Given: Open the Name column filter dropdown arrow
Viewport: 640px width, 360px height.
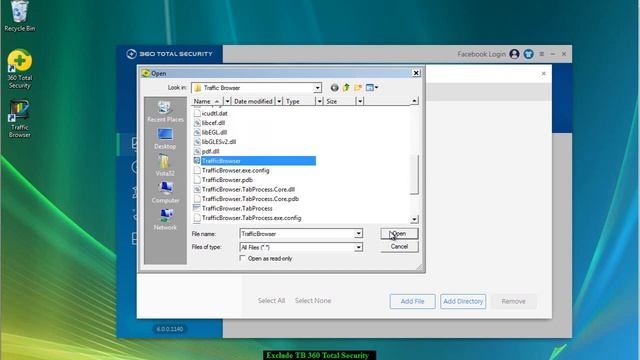Looking at the screenshot, I should tap(227, 101).
